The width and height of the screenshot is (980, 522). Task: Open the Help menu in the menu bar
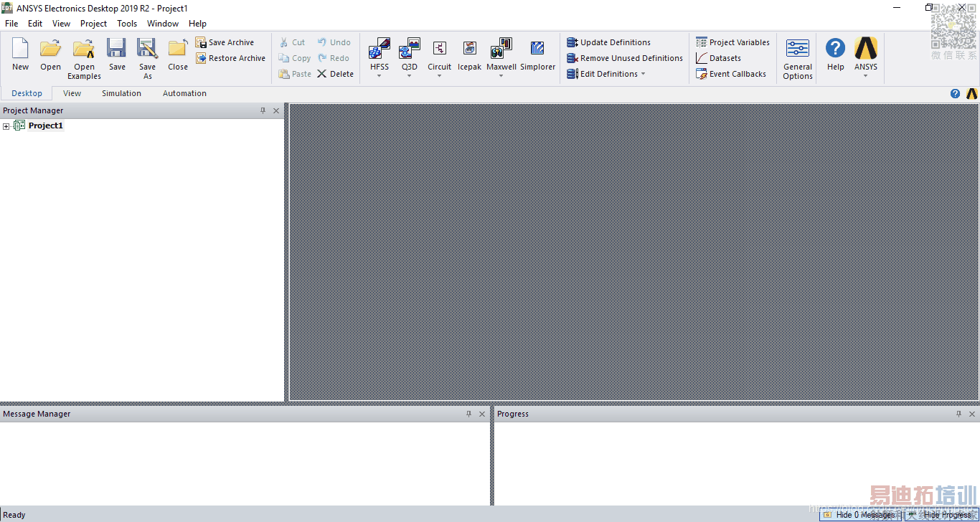pos(197,24)
